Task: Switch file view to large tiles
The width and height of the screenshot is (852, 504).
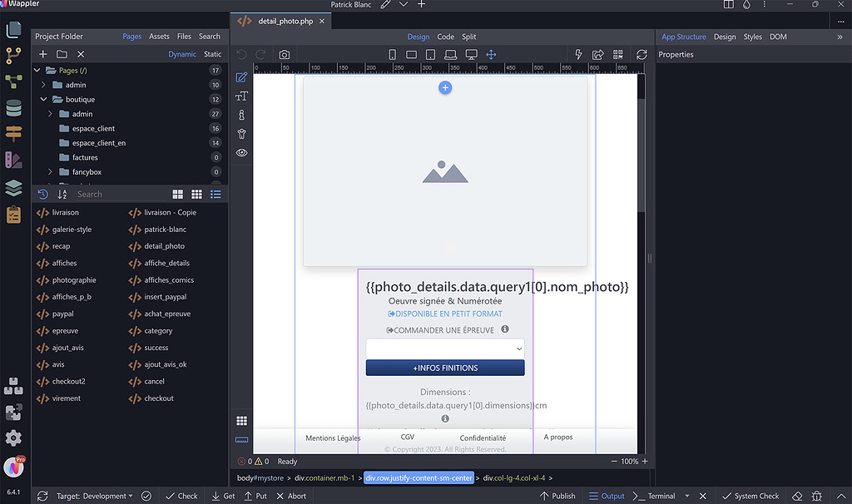Action: (178, 195)
